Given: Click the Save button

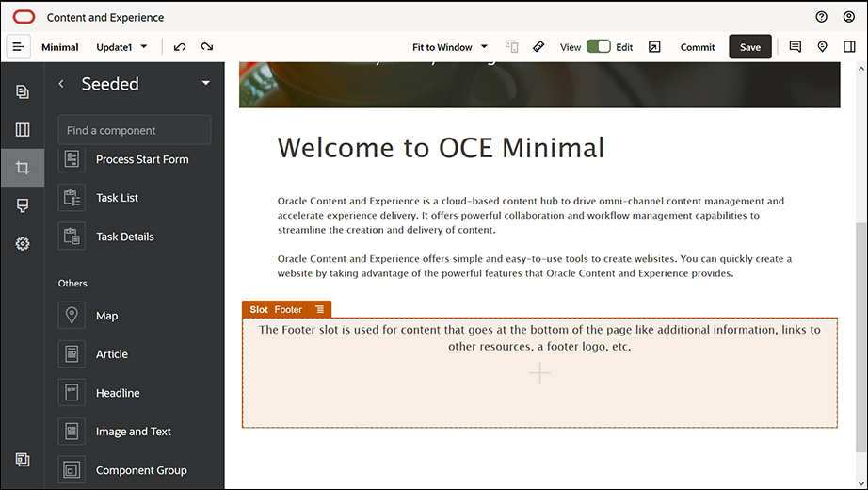Looking at the screenshot, I should click(749, 47).
